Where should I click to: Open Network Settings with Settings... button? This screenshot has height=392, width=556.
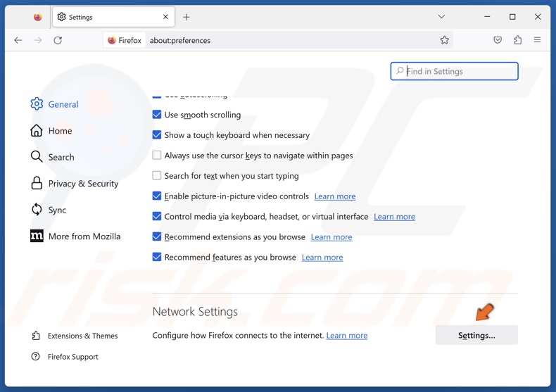[476, 335]
